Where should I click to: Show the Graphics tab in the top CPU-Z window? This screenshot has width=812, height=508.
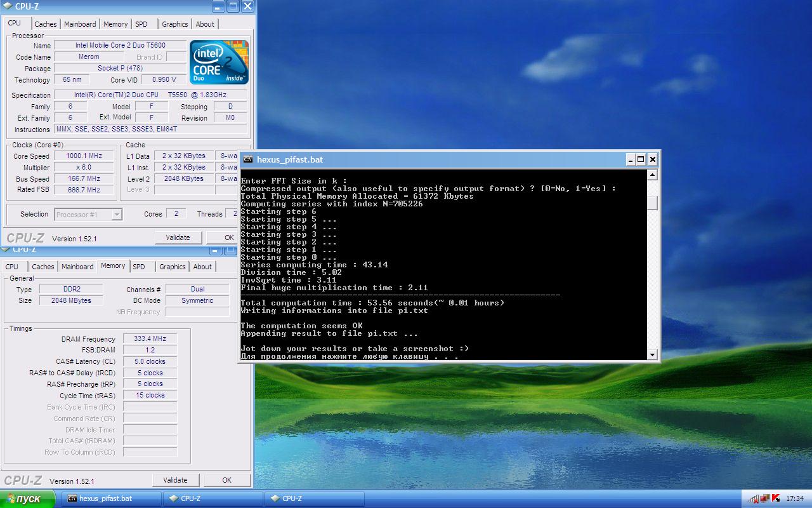[175, 24]
